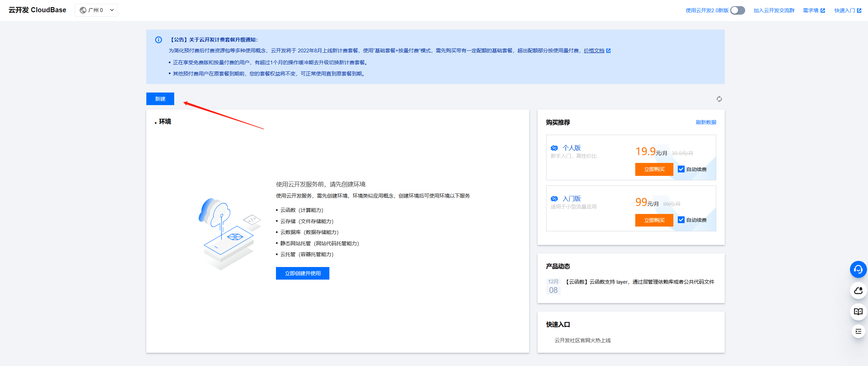The image size is (868, 366).
Task: Click the 立即创建并使用 button
Action: pyautogui.click(x=302, y=273)
